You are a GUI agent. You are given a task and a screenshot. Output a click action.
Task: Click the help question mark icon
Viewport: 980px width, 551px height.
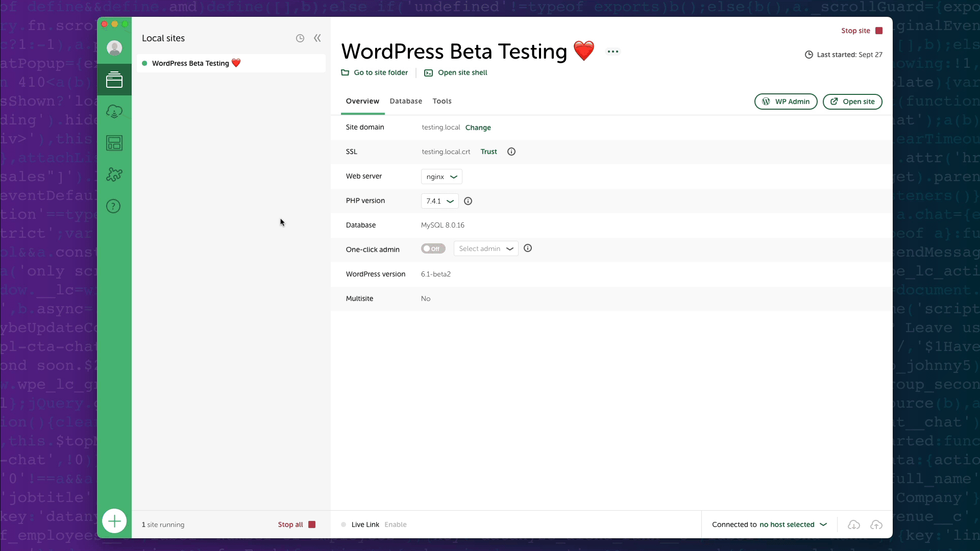pos(113,207)
